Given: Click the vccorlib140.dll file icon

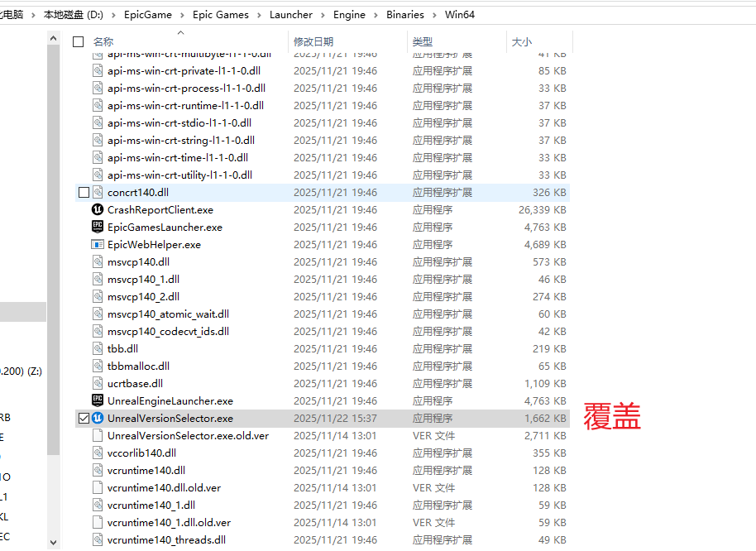Looking at the screenshot, I should coord(98,453).
